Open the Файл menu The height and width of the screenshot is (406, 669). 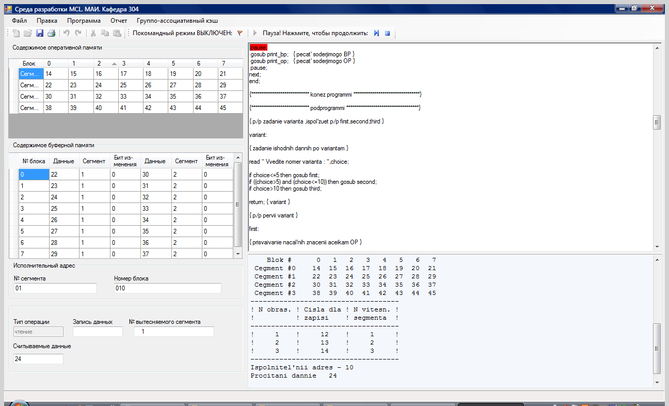19,19
